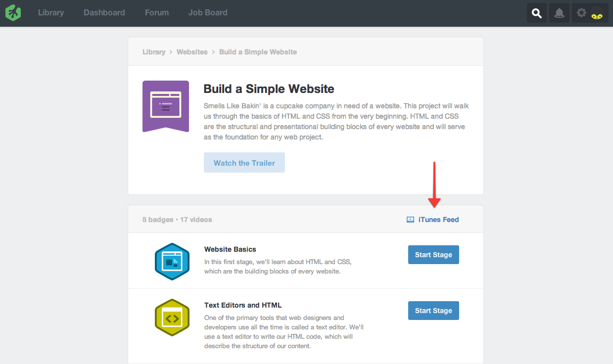Open the Library menu item
The height and width of the screenshot is (364, 613).
click(51, 13)
